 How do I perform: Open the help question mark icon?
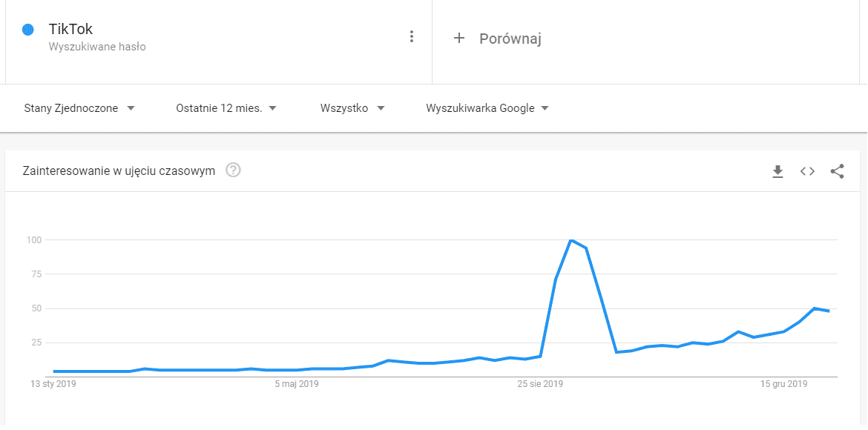click(233, 171)
